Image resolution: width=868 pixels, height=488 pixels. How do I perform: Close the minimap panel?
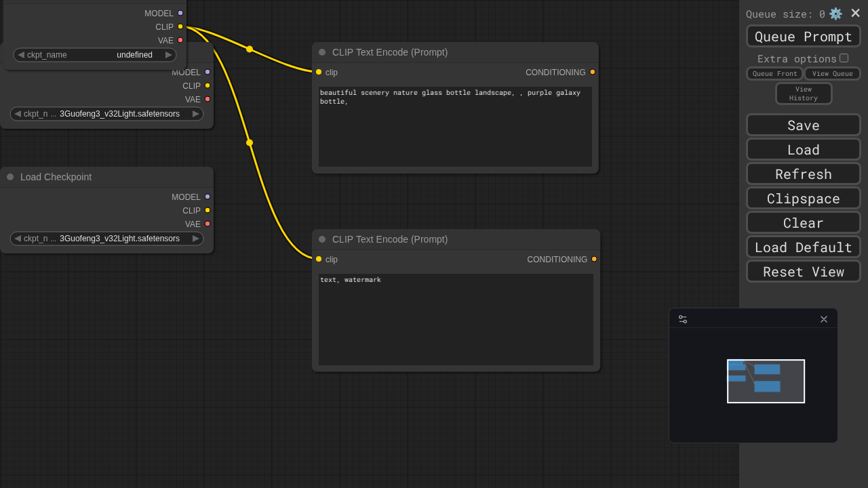point(824,319)
